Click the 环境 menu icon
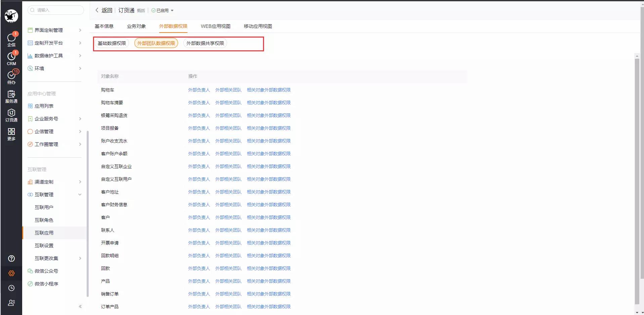This screenshot has height=315, width=644. click(x=30, y=68)
